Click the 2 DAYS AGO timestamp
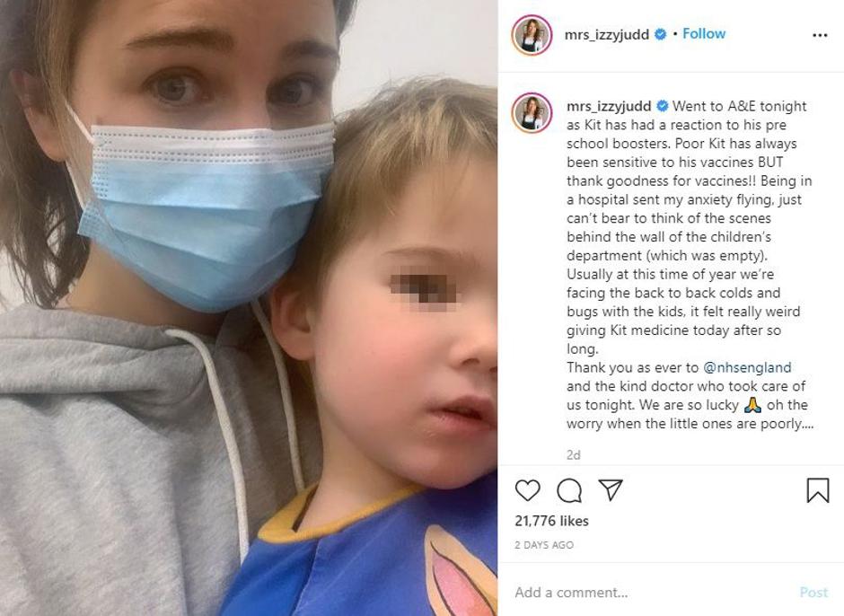The width and height of the screenshot is (844, 616). pyautogui.click(x=544, y=545)
